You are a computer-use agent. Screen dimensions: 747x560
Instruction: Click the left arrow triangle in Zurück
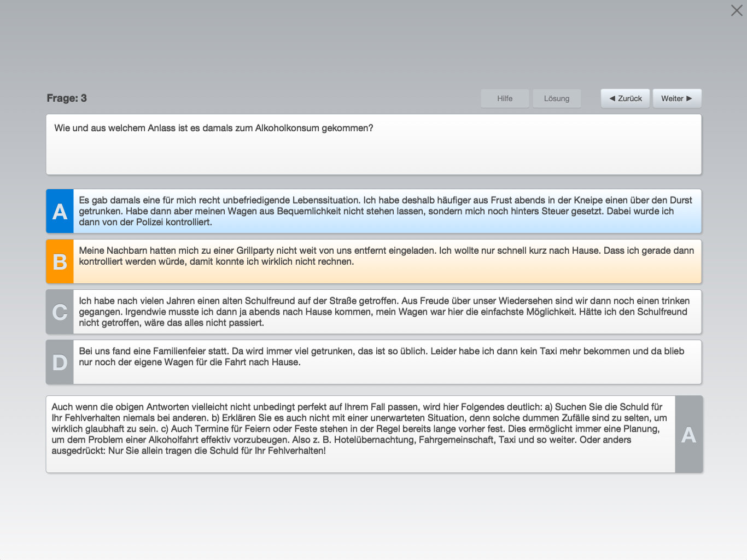coord(612,98)
